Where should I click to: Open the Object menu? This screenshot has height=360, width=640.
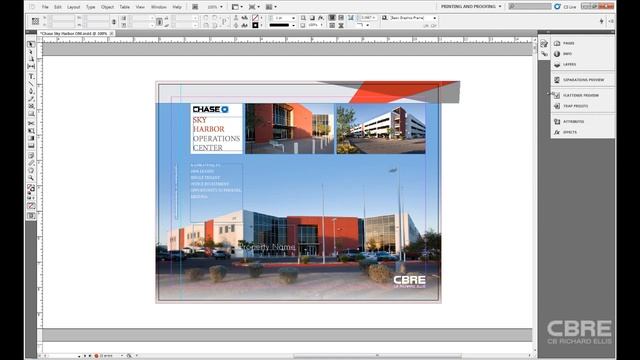tap(107, 7)
